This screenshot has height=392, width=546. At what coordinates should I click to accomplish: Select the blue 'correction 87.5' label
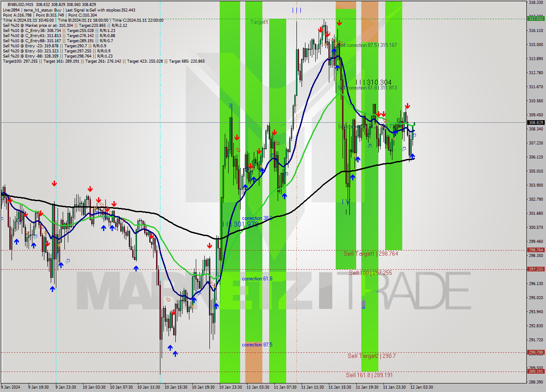(257, 345)
